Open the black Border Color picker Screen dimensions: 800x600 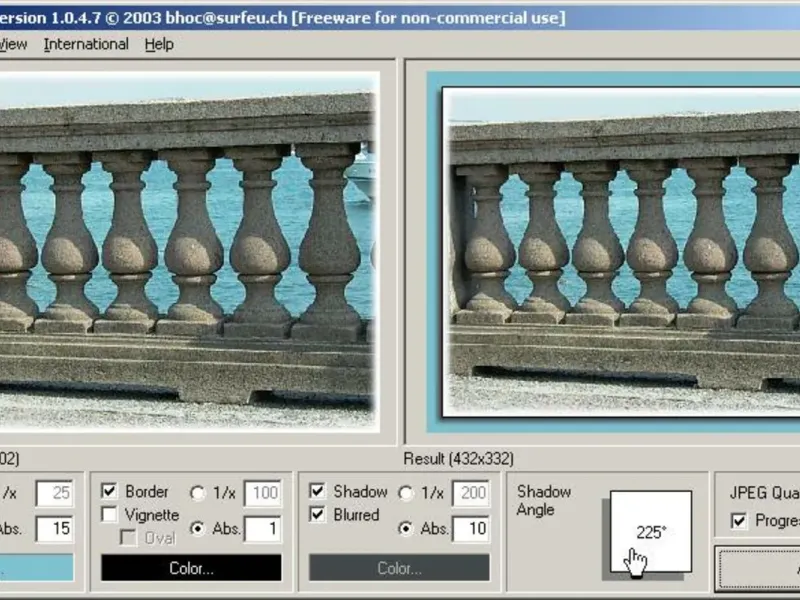tap(191, 568)
